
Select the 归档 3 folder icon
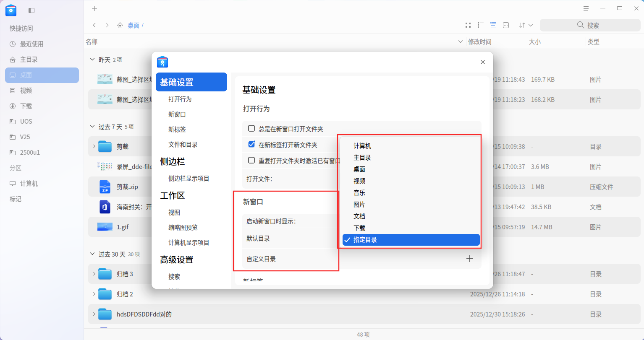(x=105, y=274)
